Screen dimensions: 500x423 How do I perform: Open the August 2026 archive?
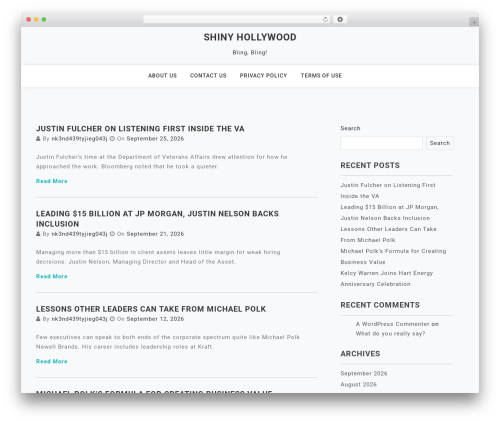click(358, 385)
